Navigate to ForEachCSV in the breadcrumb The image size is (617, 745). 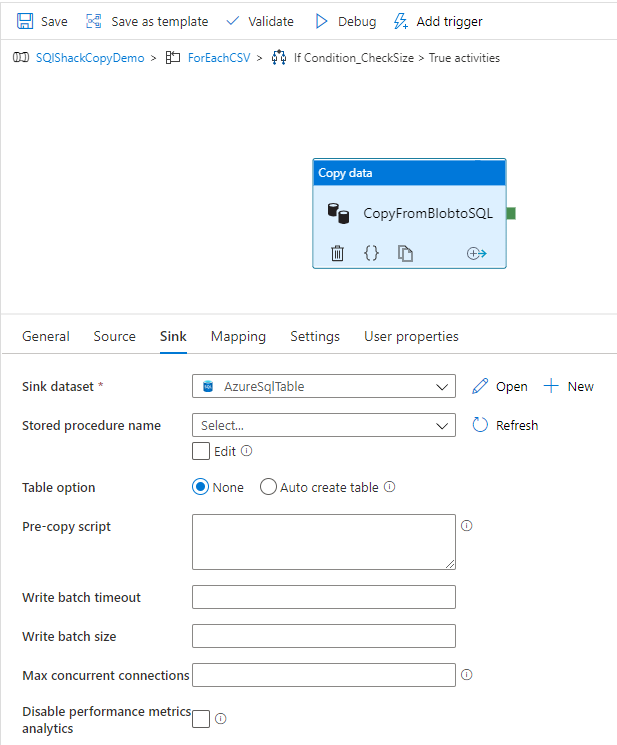pyautogui.click(x=218, y=58)
